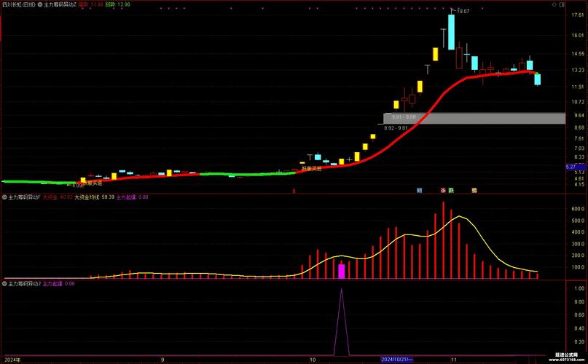Open the 主力筹码异动F indicator name
This screenshot has height=364, width=588.
pos(24,197)
